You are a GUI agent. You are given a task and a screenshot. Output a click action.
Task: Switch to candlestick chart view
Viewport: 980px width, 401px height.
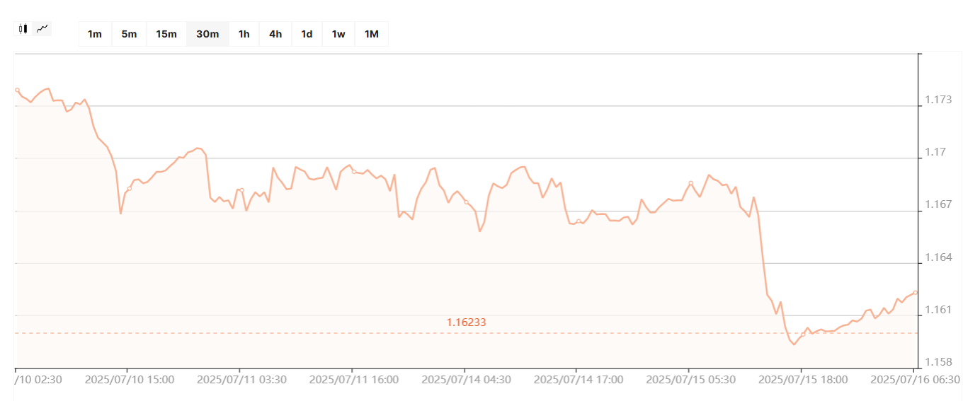[x=23, y=29]
